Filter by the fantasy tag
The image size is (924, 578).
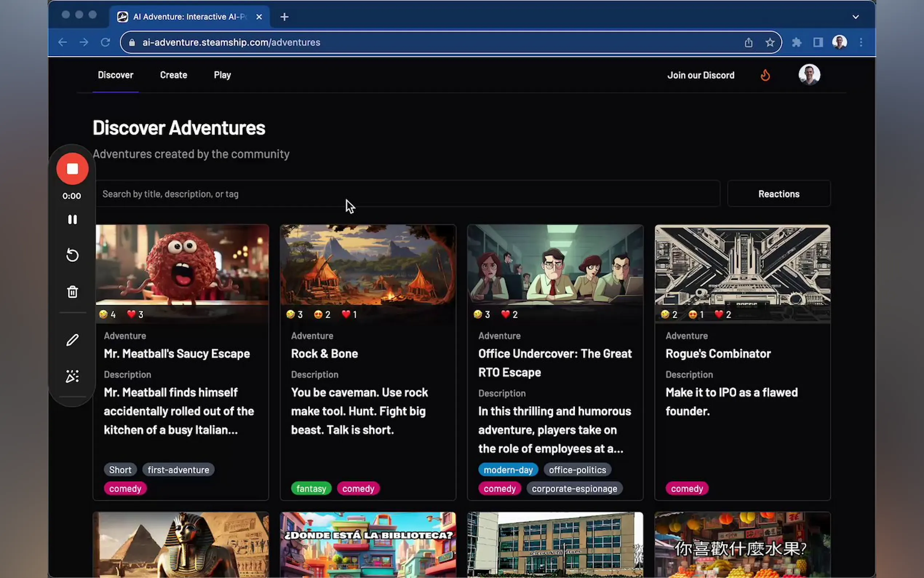point(311,488)
